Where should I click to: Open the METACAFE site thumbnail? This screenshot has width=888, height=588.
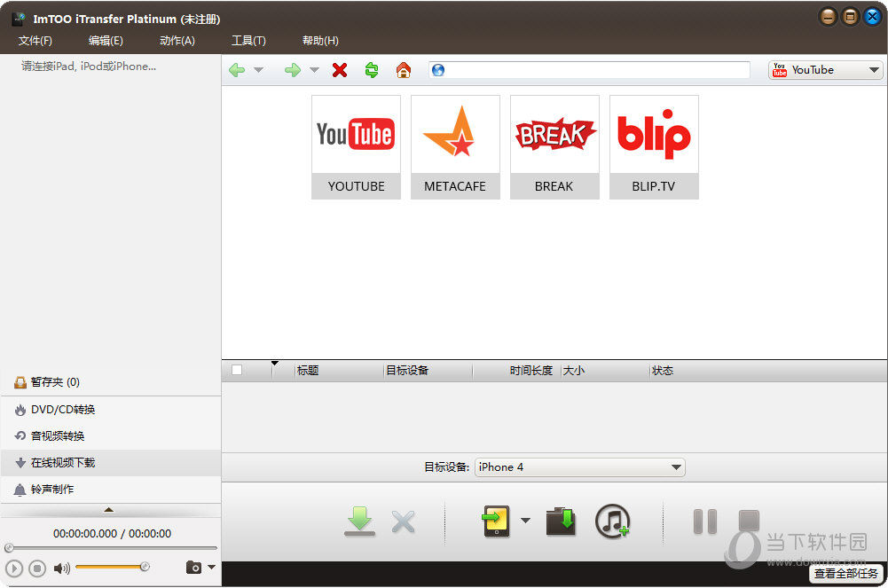[455, 147]
